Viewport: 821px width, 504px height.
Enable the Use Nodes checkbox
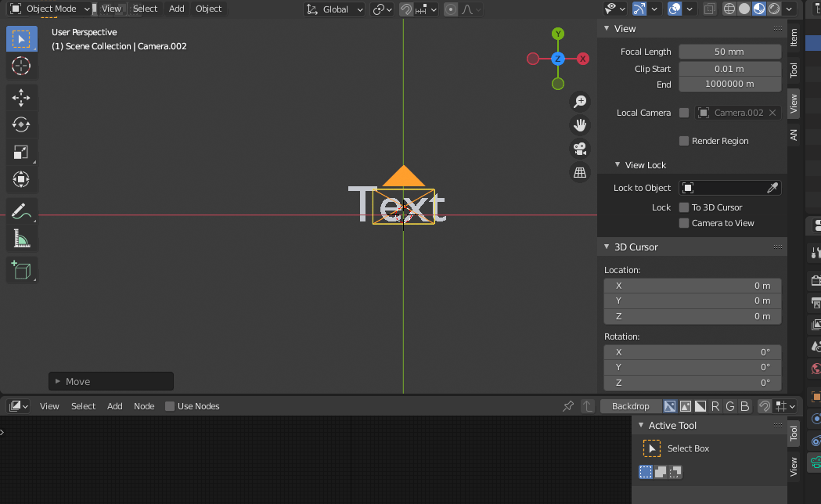click(170, 406)
